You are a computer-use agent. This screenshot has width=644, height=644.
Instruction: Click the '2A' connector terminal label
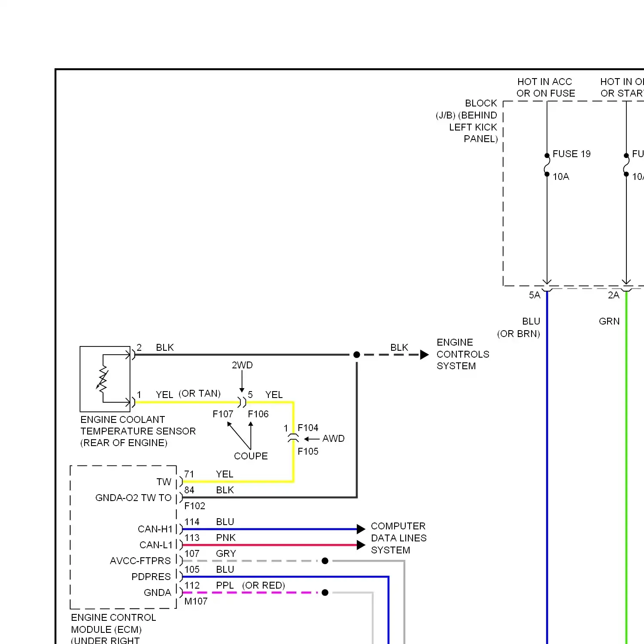click(x=614, y=295)
